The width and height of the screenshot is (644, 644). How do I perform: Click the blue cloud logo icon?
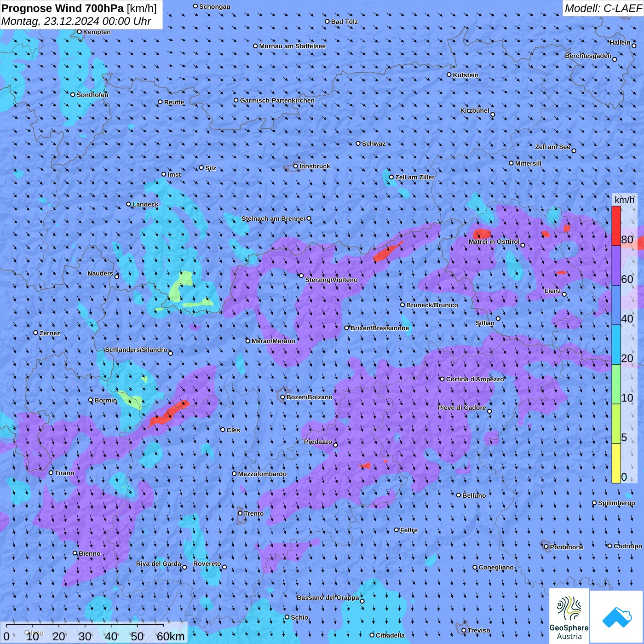point(617,617)
